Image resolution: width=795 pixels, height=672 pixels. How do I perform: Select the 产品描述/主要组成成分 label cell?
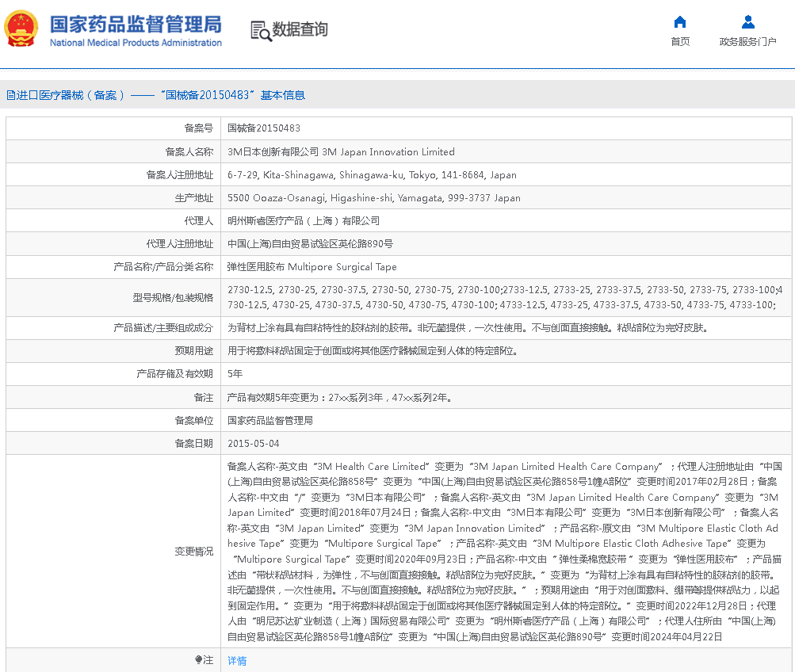(113, 328)
